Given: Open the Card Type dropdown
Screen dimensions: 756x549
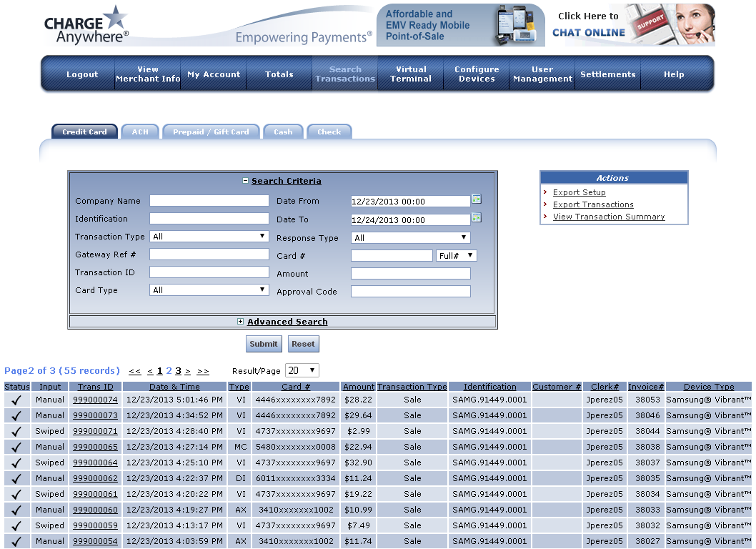Looking at the screenshot, I should 209,290.
